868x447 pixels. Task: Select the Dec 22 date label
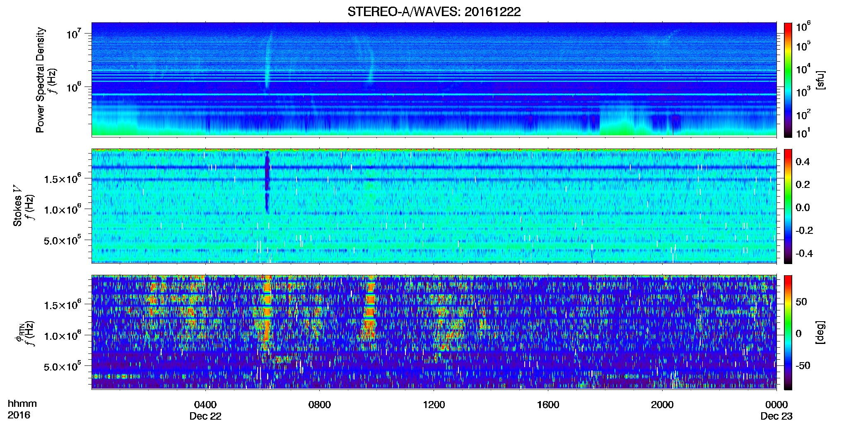click(205, 416)
